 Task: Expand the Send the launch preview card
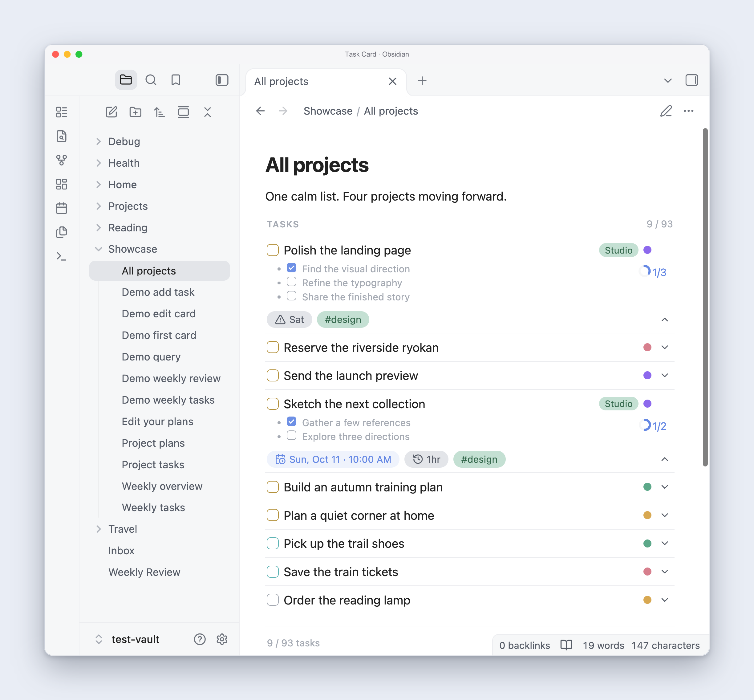pyautogui.click(x=665, y=375)
